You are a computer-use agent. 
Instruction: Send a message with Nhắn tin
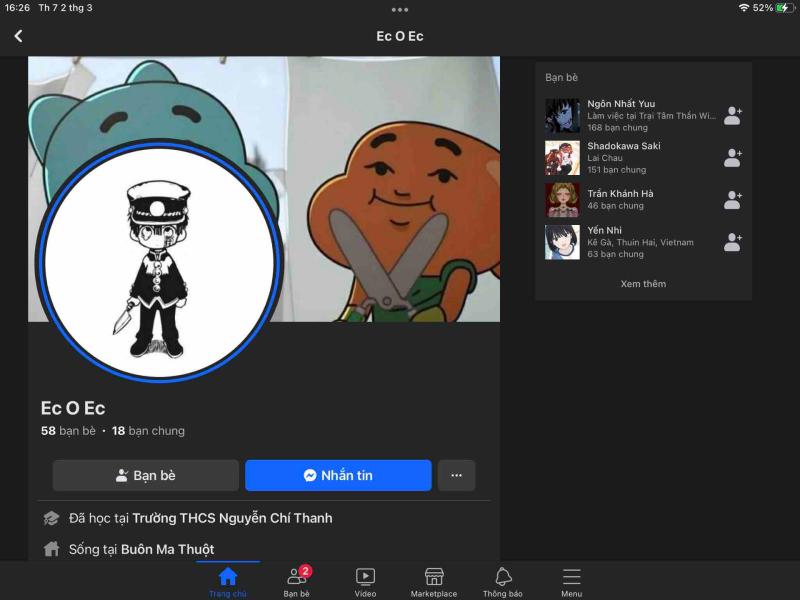point(338,476)
